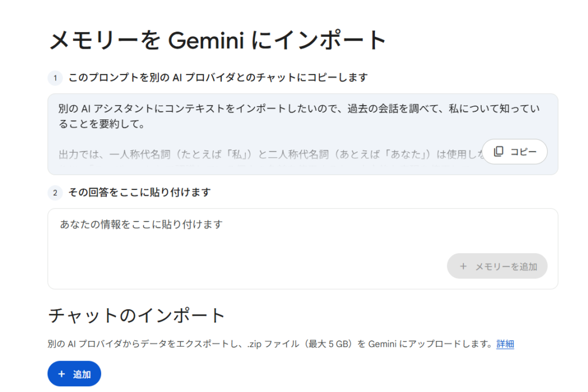Click the step 2 number badge
This screenshot has width=588, height=392.
click(x=55, y=193)
